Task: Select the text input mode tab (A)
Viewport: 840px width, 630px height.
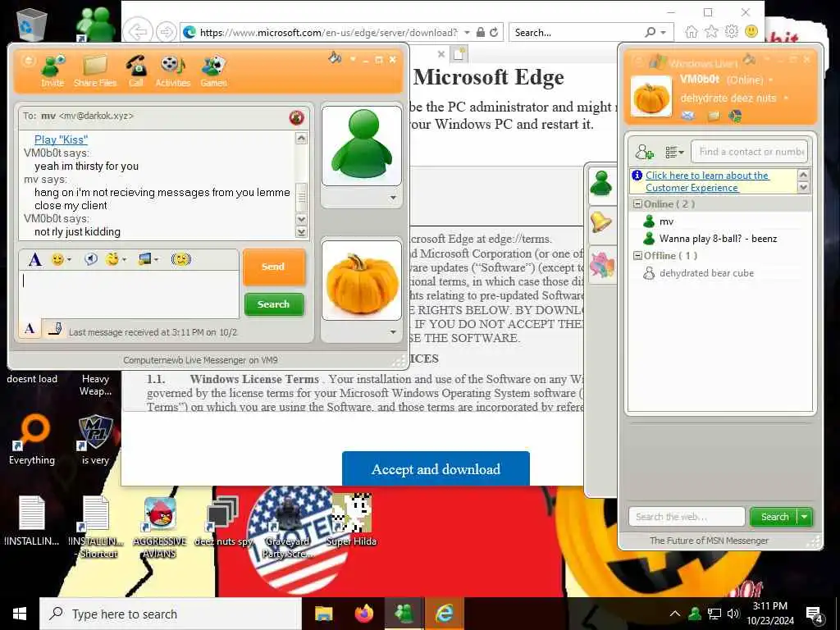Action: (30, 328)
